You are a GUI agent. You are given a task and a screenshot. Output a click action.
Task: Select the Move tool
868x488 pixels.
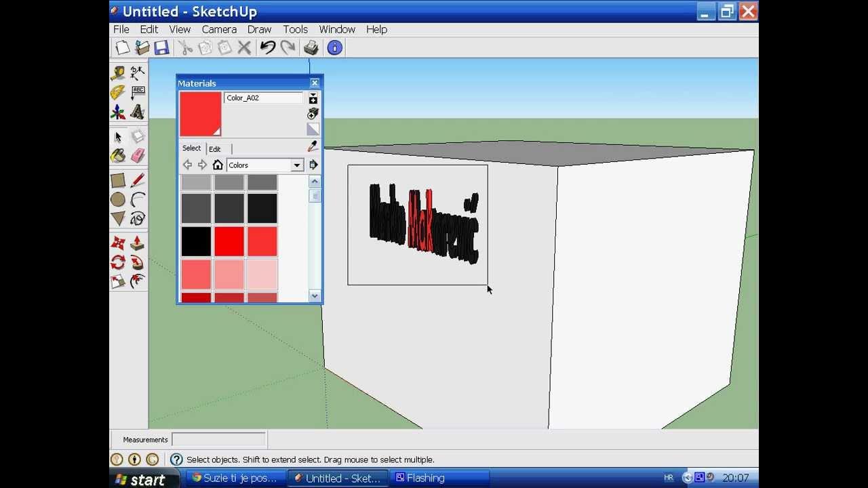click(x=118, y=243)
